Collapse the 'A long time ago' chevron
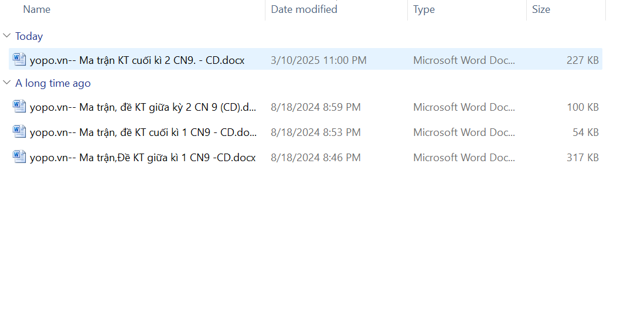 pyautogui.click(x=7, y=83)
